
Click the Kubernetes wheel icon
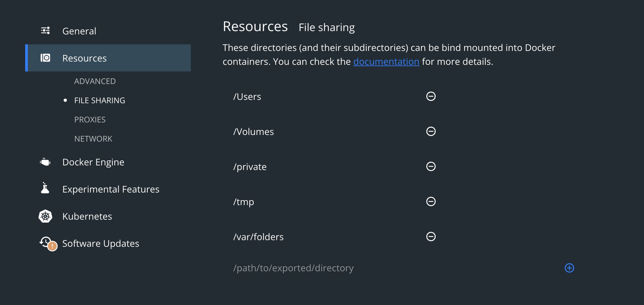click(x=45, y=216)
